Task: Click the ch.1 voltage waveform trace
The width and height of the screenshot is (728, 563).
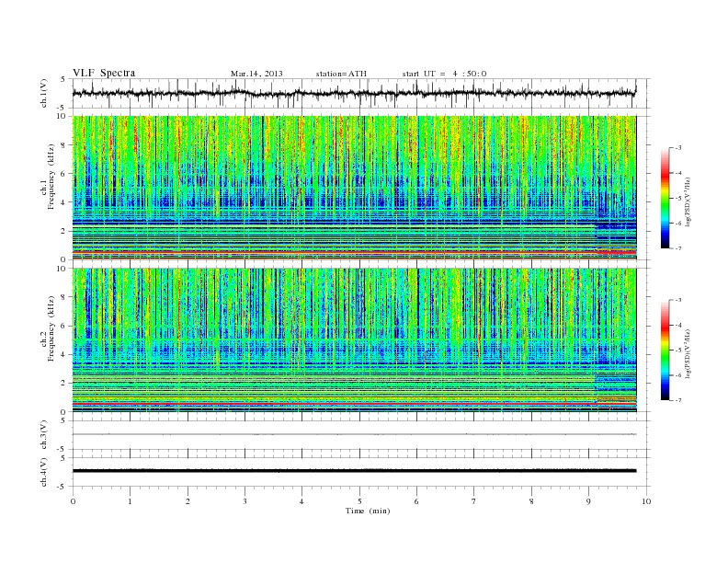Action: [354, 93]
